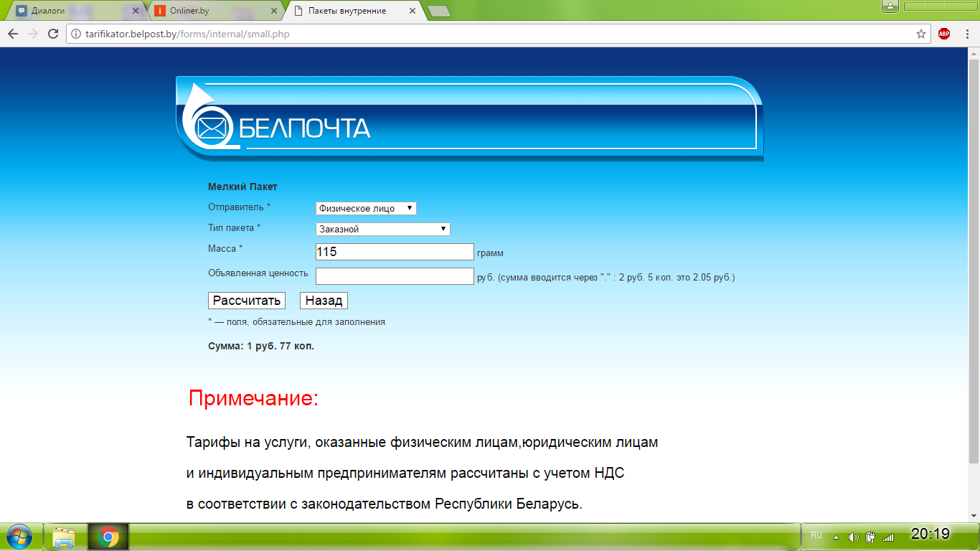This screenshot has width=980, height=551.
Task: Open the Adblock Plus extension icon
Action: 944,34
